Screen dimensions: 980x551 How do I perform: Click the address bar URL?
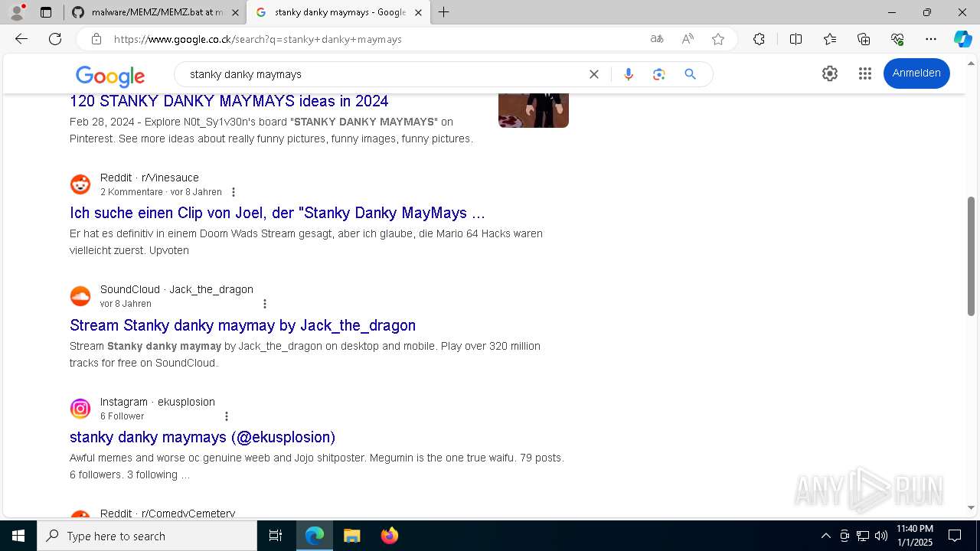click(x=258, y=39)
